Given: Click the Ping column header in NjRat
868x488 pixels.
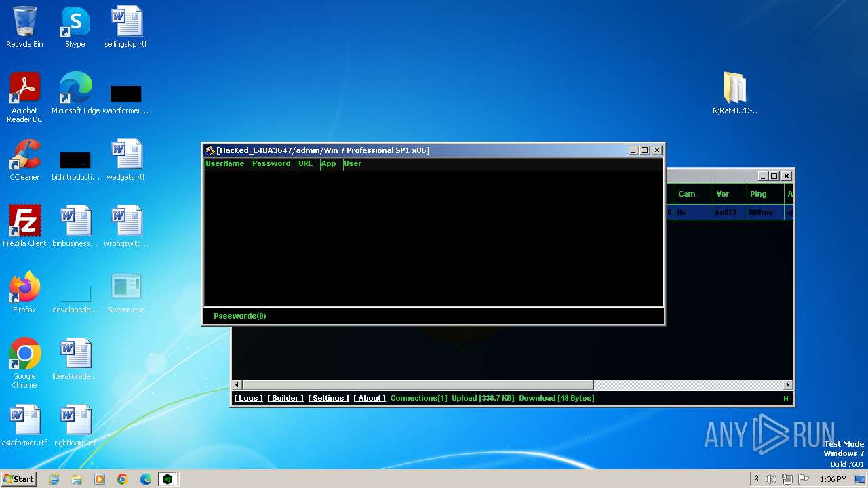Looking at the screenshot, I should point(765,194).
